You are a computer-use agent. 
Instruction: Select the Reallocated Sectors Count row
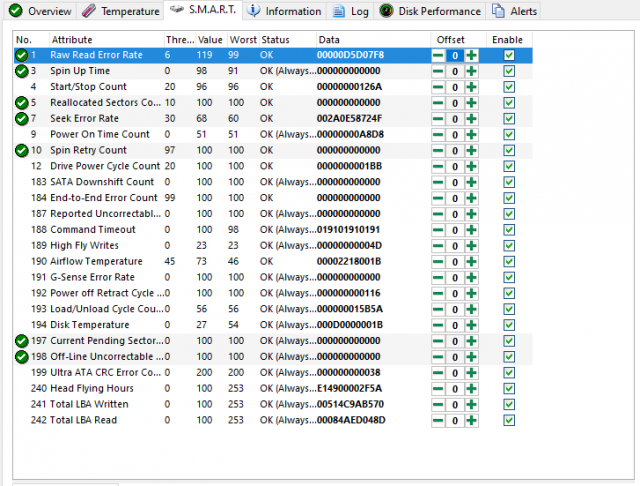click(x=104, y=102)
